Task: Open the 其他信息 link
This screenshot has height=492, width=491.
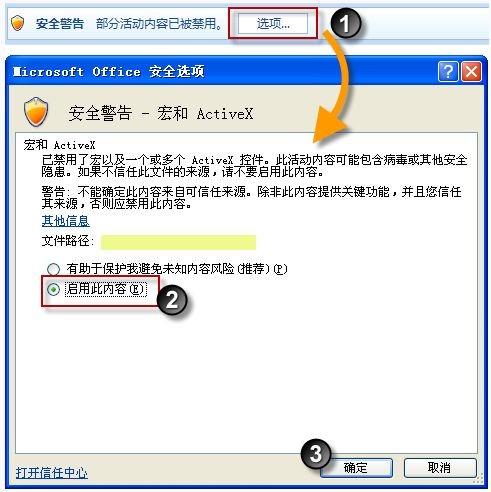Action: pyautogui.click(x=65, y=221)
